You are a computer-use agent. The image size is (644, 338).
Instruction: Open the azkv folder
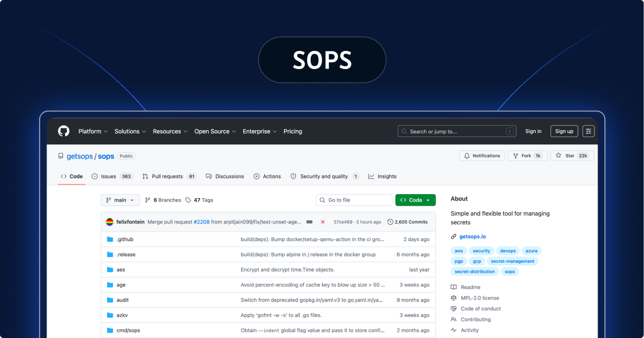122,315
